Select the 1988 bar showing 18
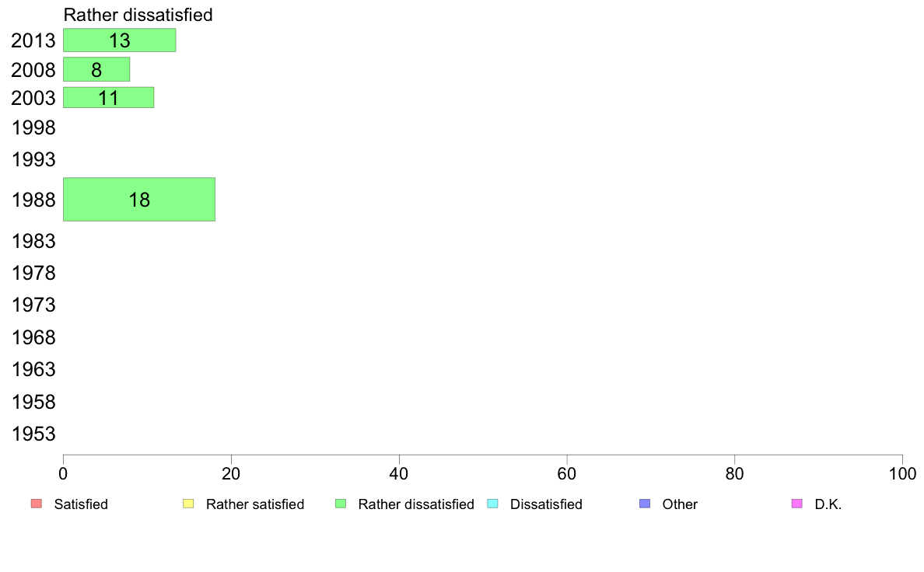The image size is (924, 572). point(139,199)
